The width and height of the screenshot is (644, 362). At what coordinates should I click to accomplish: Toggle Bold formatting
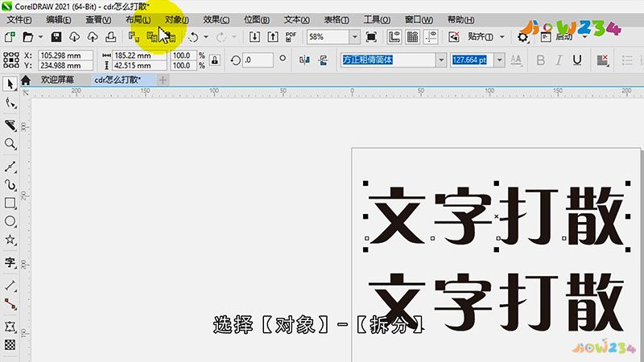[x=541, y=60]
